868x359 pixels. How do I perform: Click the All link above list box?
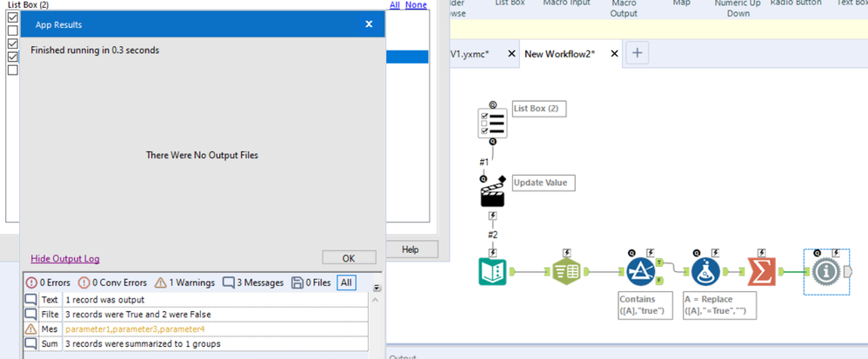[395, 5]
